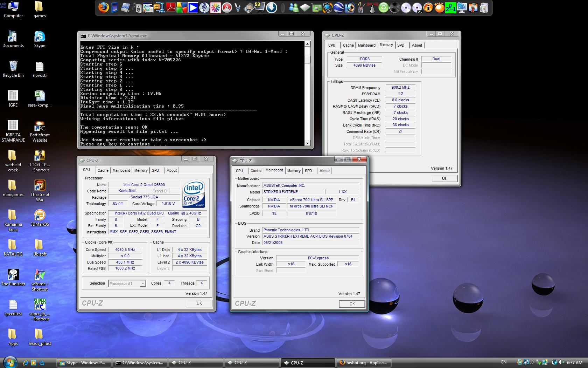Screen dimensions: 588x368
Task: Open the speaker with music note dock icon
Action: [x=138, y=8]
